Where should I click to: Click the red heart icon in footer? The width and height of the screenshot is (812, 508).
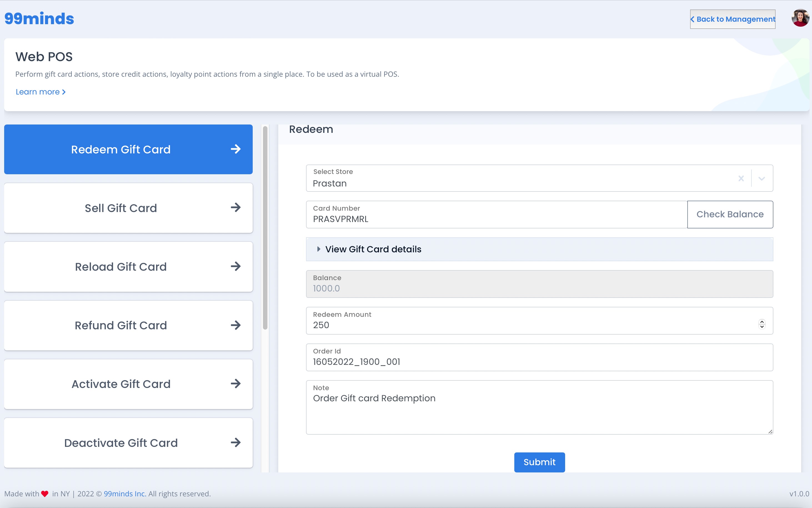pos(45,494)
